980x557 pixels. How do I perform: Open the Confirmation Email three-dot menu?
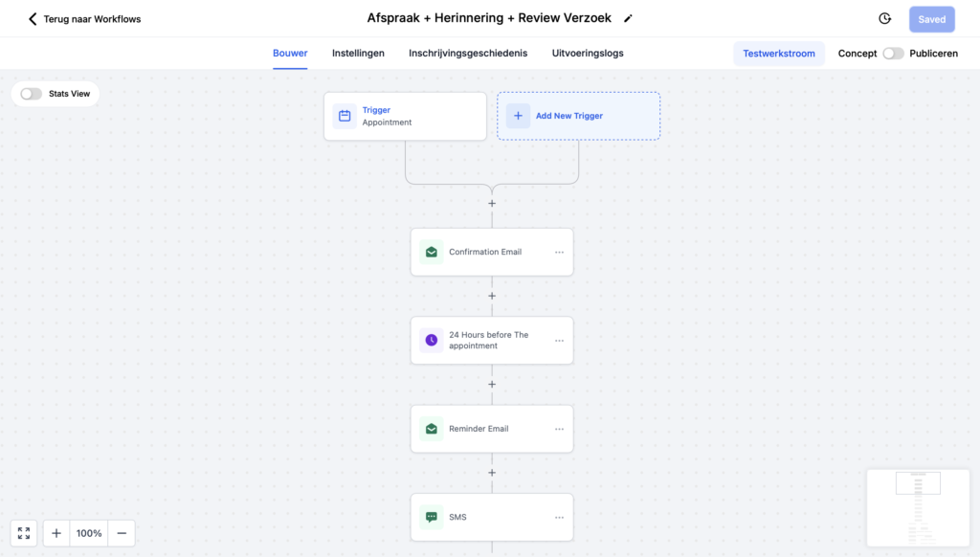coord(559,252)
